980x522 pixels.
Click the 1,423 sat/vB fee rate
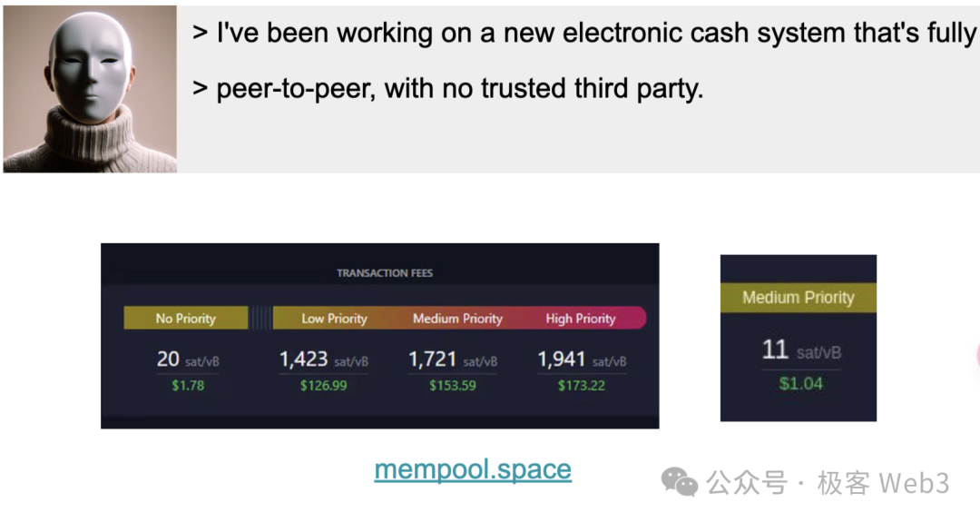(x=324, y=359)
